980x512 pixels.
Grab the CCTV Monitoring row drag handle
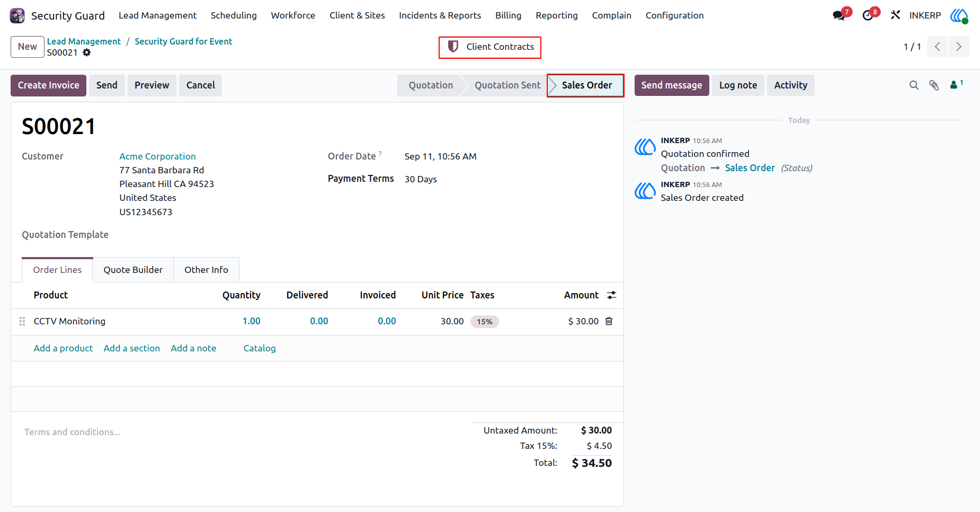[x=22, y=321]
